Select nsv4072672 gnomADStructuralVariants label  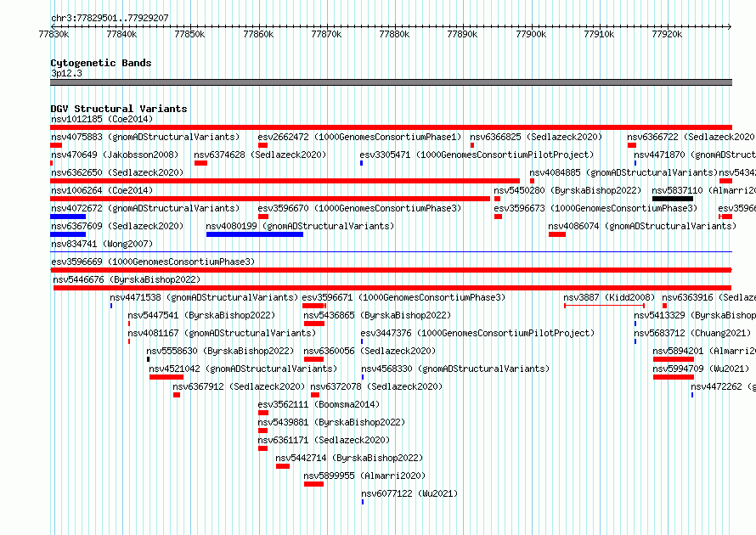(145, 208)
